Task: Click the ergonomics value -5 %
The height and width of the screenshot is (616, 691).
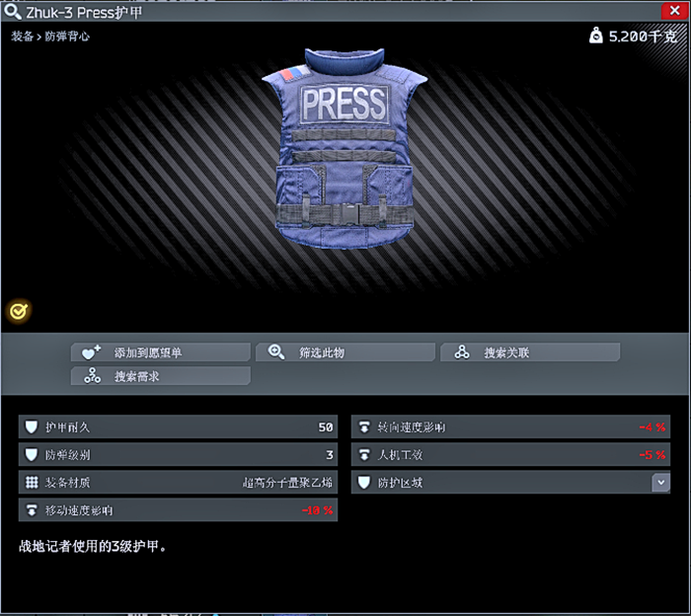Action: click(653, 455)
